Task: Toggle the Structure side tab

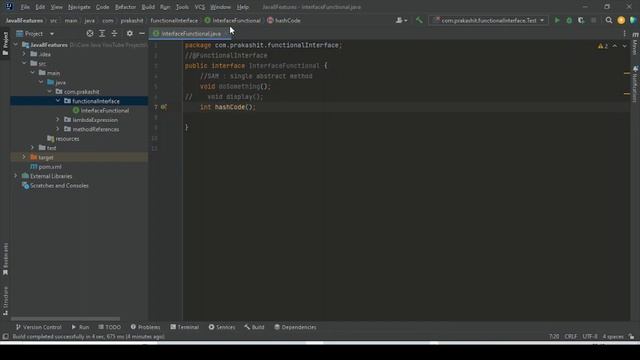Action: tap(5, 300)
